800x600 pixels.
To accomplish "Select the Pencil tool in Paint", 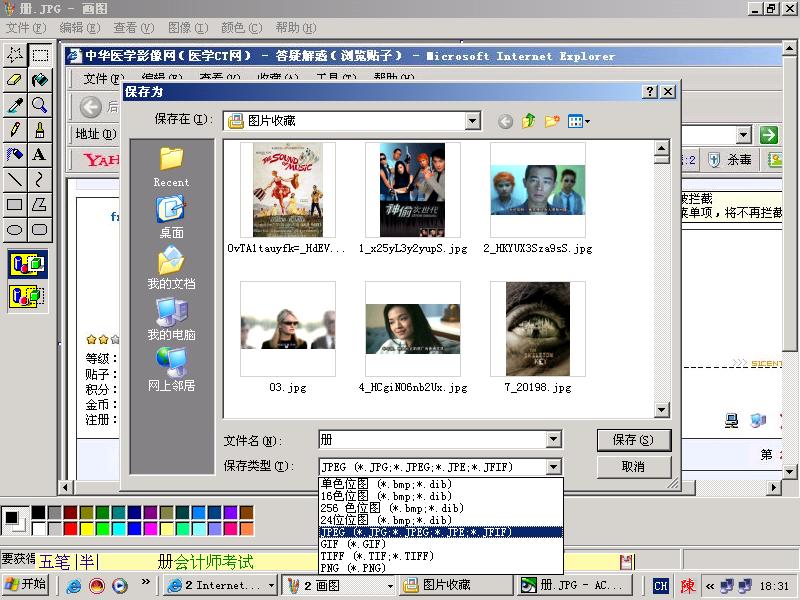I will (x=15, y=130).
